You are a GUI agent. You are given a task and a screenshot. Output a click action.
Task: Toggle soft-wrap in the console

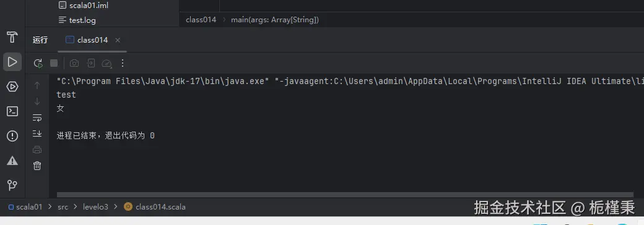pyautogui.click(x=37, y=117)
